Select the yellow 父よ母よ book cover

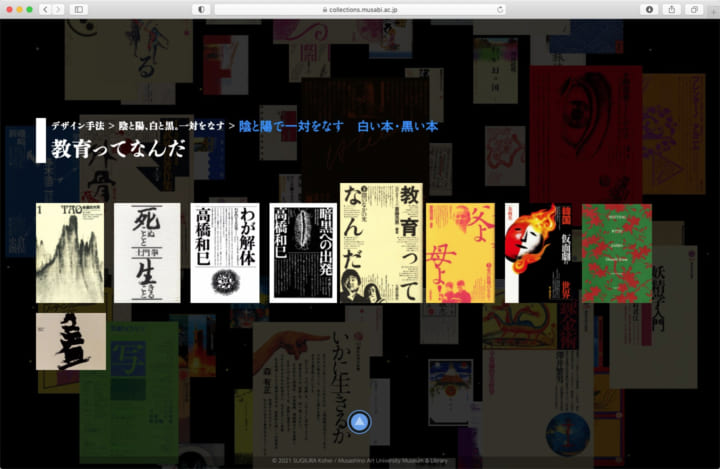(461, 253)
